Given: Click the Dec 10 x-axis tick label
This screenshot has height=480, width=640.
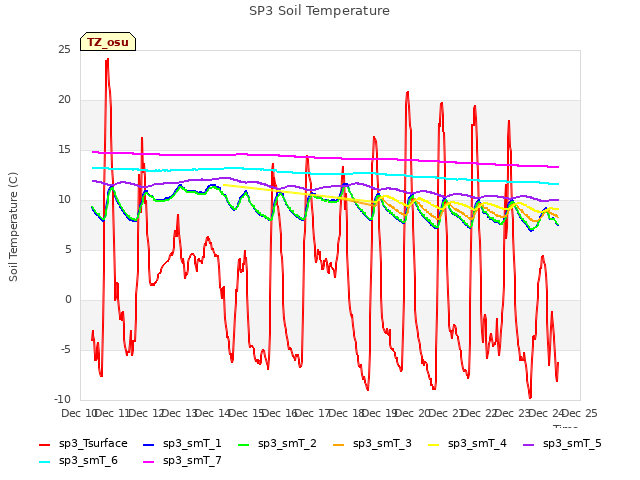Looking at the screenshot, I should (80, 413).
